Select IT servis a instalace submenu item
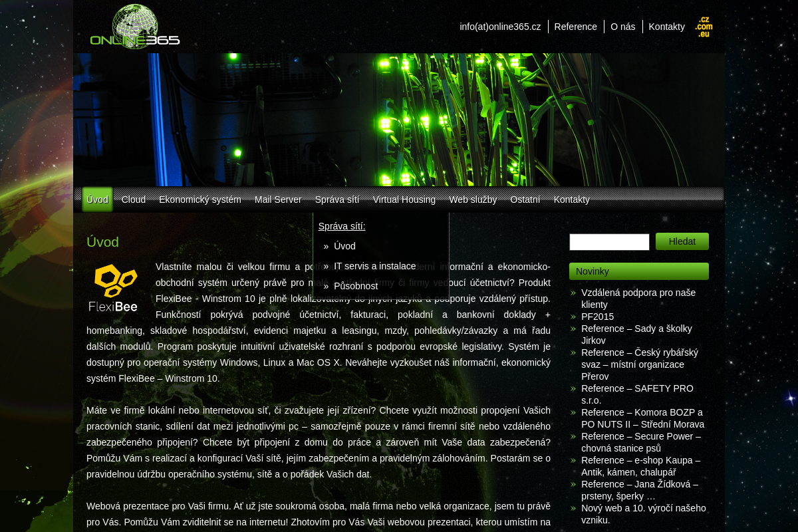798x532 pixels. coord(375,266)
